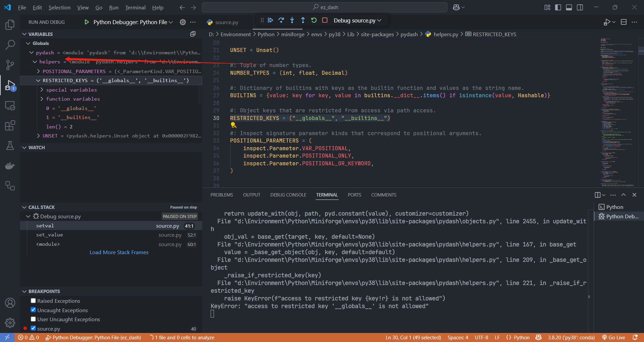644x342 pixels.
Task: Click Continue in the debug toolbar
Action: (x=270, y=20)
